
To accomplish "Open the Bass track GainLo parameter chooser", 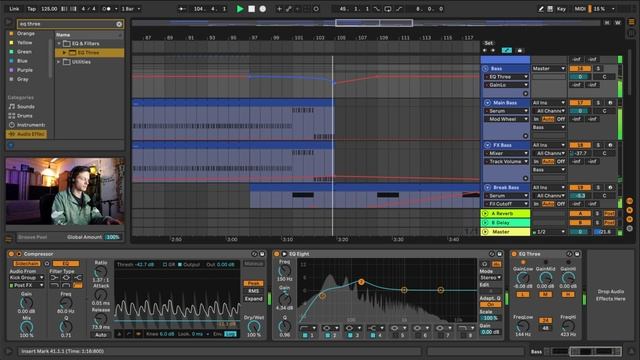I will click(x=506, y=85).
